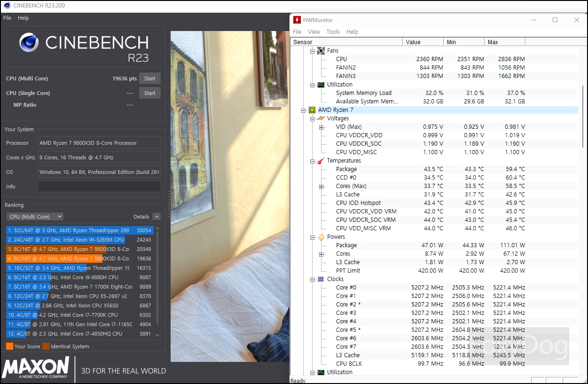Click the AMD Ryzen 7 chip icon

pyautogui.click(x=312, y=110)
